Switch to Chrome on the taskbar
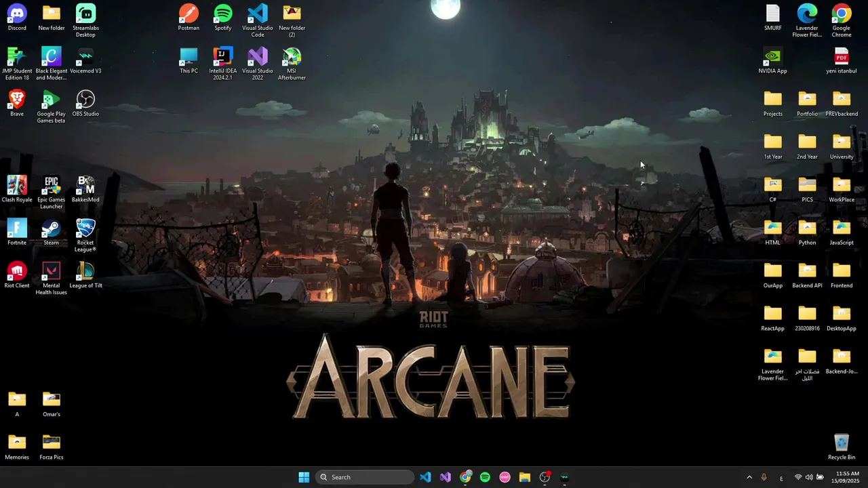 (x=465, y=477)
